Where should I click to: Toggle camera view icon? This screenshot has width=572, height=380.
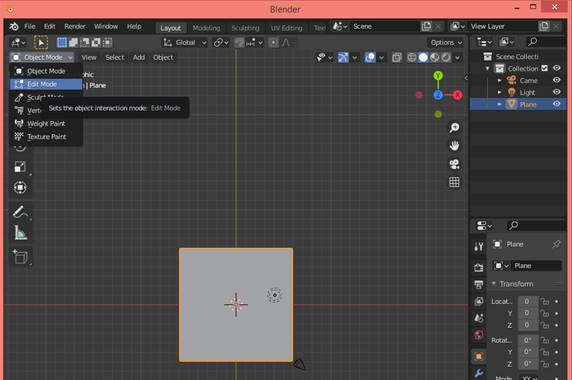[454, 164]
